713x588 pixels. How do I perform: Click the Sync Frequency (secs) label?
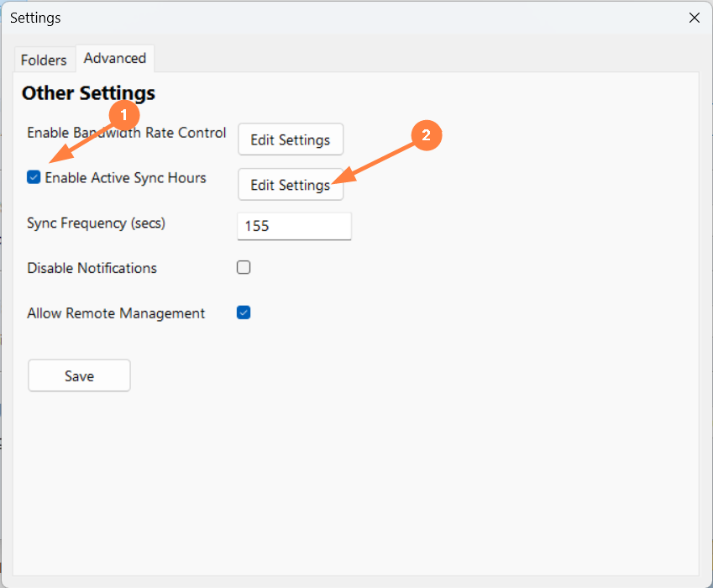pos(96,223)
